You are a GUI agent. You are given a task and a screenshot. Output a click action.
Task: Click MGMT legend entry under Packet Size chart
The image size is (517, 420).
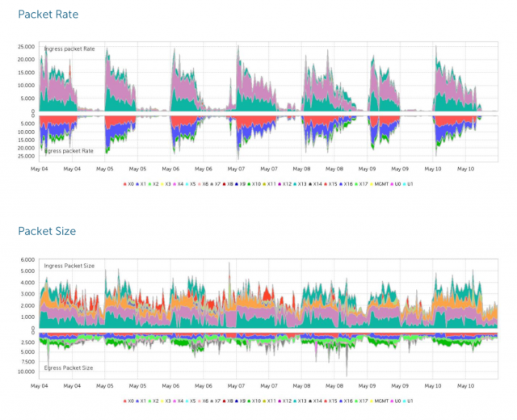tap(379, 401)
